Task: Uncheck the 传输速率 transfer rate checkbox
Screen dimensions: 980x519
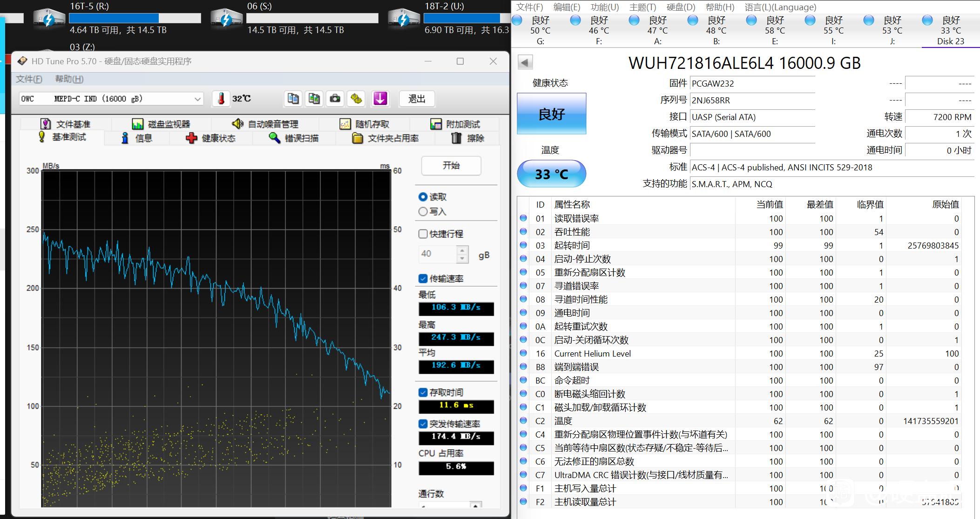Action: [423, 278]
